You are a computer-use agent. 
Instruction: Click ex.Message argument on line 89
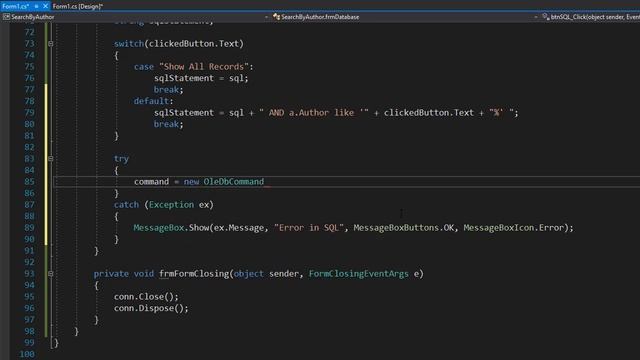pyautogui.click(x=239, y=228)
